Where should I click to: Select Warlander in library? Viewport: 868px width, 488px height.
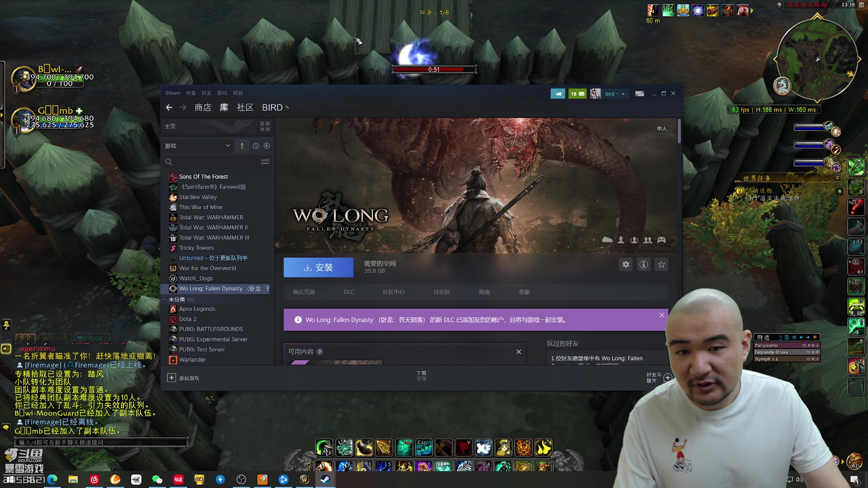[192, 360]
